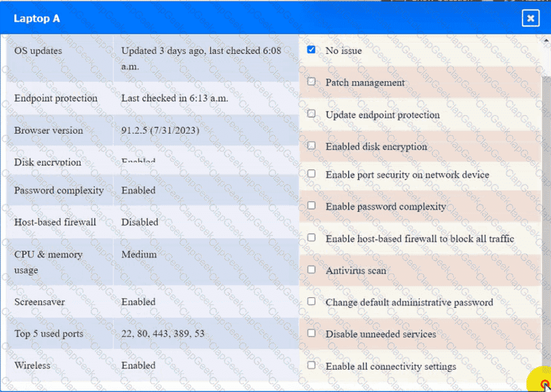Select the Host-based firewall Disabled value
Image resolution: width=551 pixels, height=392 pixels.
tap(139, 222)
